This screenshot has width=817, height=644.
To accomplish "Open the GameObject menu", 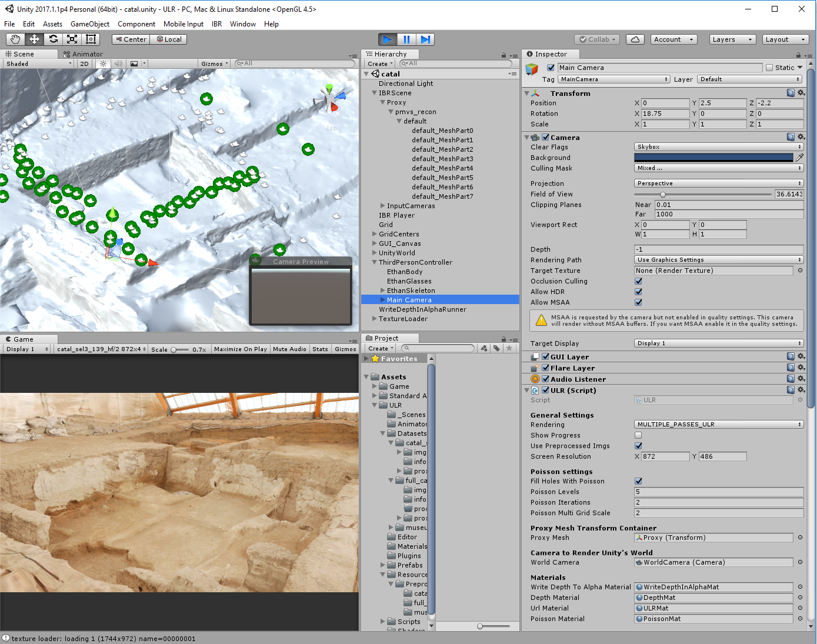I will 90,24.
